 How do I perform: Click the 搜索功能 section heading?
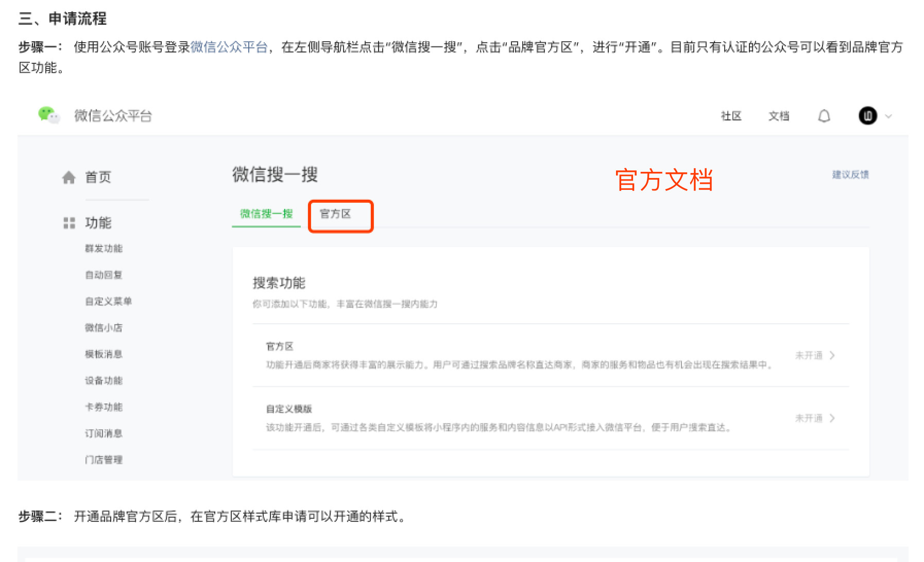(279, 283)
